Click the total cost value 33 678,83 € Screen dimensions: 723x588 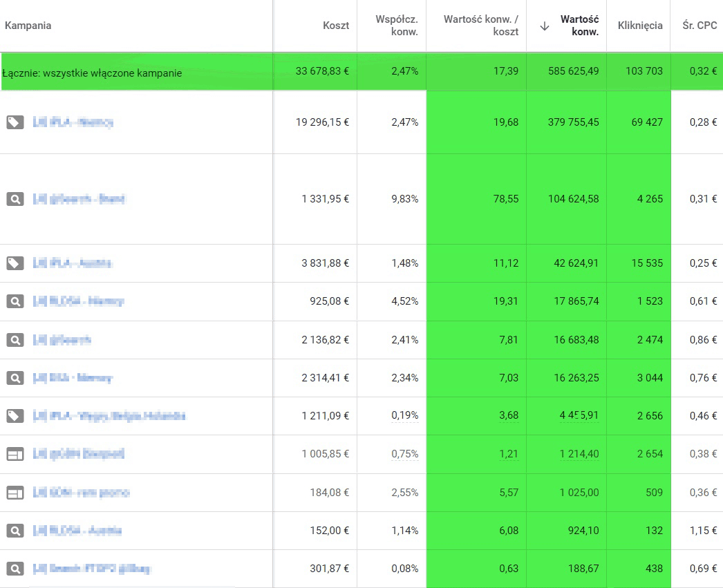click(x=322, y=71)
